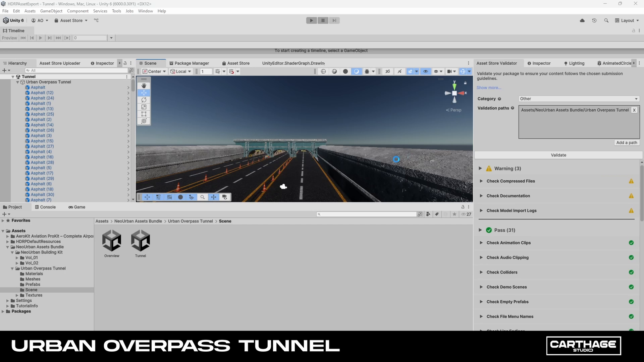Viewport: 644px width, 362px height.
Task: Select Asphalt (12) in the Hierarchy
Action: tap(42, 93)
